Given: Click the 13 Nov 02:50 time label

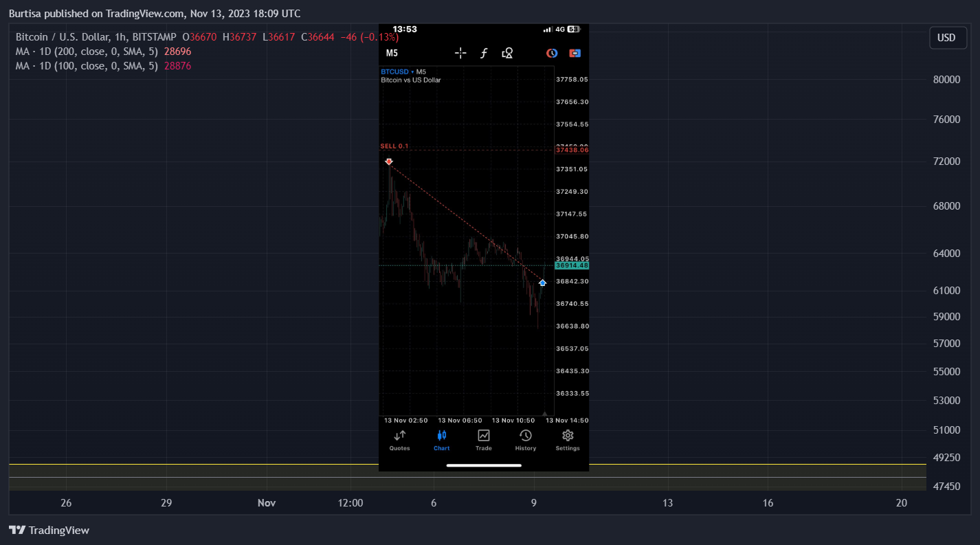Looking at the screenshot, I should [405, 421].
